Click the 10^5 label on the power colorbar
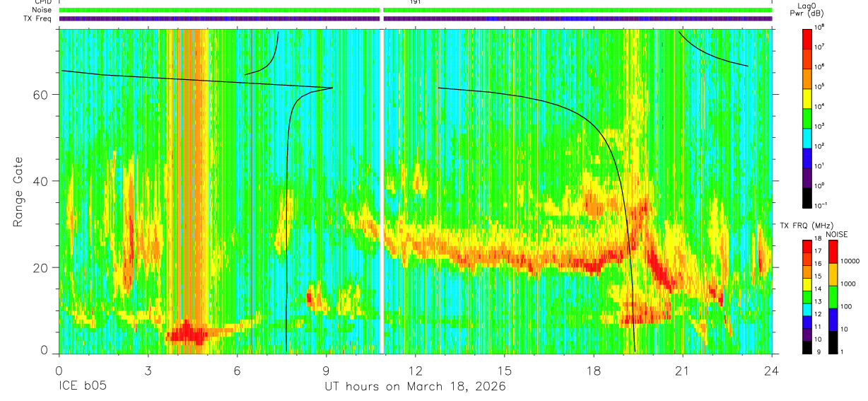 tap(820, 86)
